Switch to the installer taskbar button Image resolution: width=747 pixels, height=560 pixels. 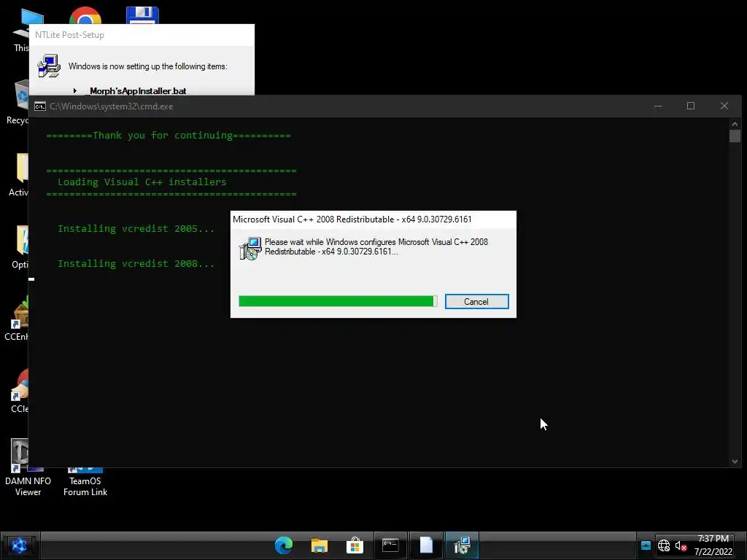pos(462,545)
